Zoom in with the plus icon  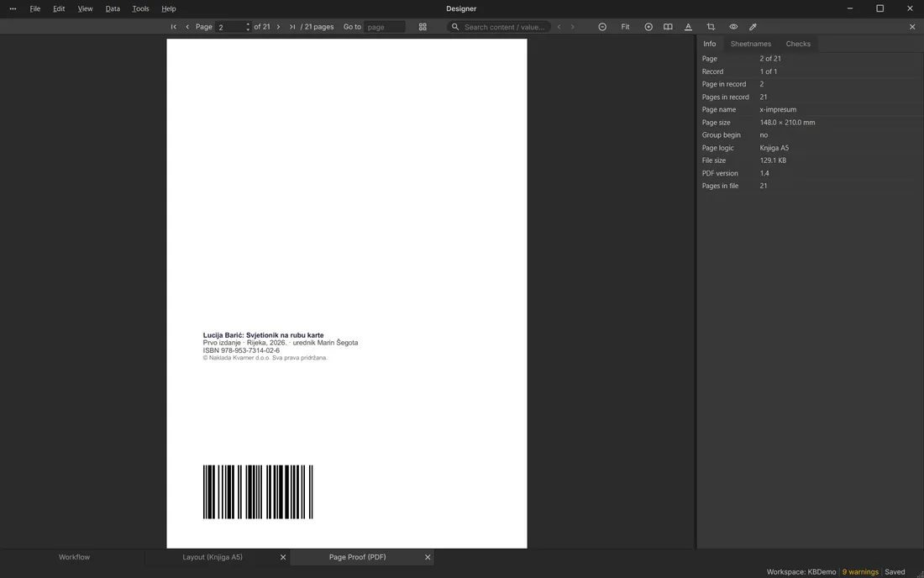(648, 27)
